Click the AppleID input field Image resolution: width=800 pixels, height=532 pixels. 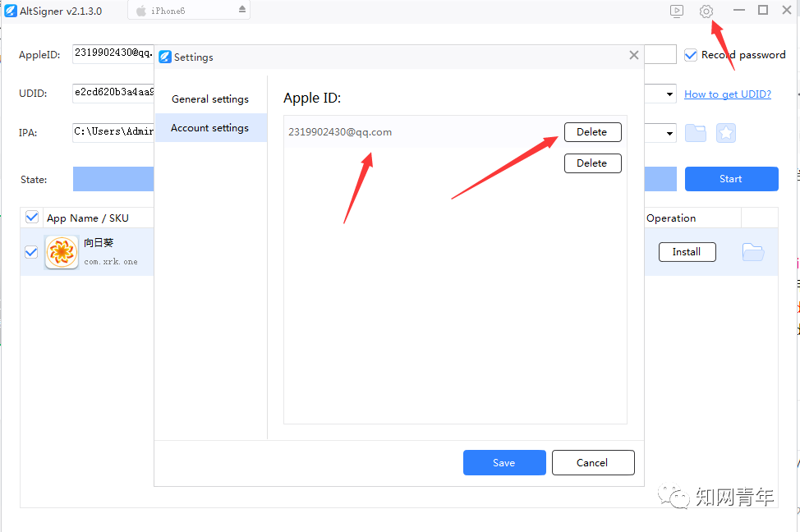(113, 54)
